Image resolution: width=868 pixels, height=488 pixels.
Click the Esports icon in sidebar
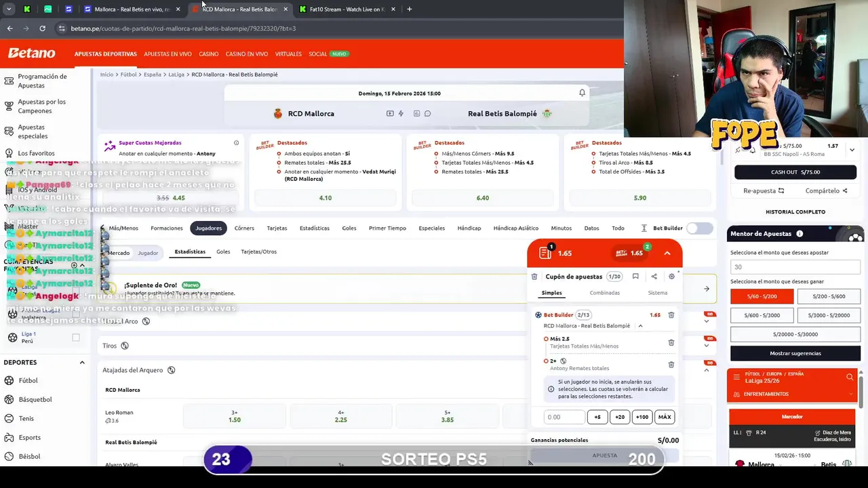tap(9, 438)
